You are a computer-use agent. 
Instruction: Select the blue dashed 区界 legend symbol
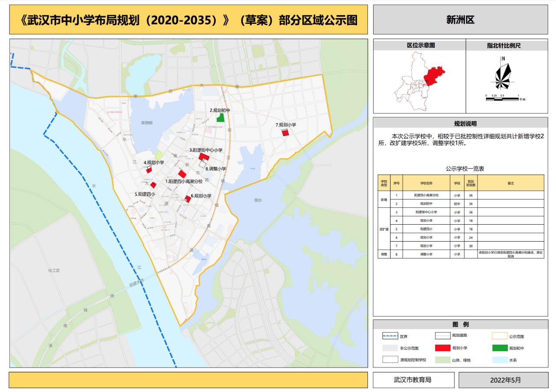point(390,336)
